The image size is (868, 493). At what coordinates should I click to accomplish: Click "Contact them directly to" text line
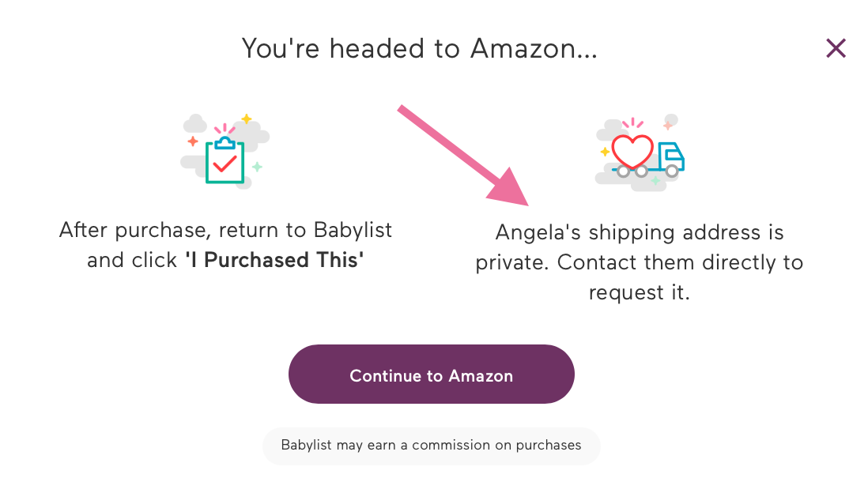click(680, 262)
